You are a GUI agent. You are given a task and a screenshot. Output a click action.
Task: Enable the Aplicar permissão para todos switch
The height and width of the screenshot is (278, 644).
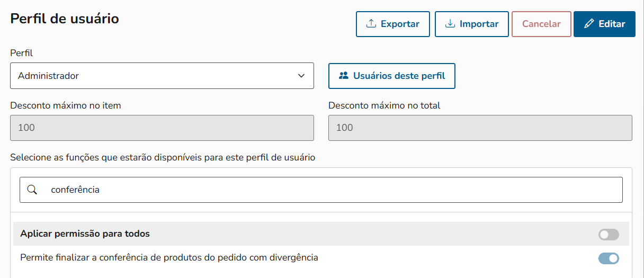609,234
